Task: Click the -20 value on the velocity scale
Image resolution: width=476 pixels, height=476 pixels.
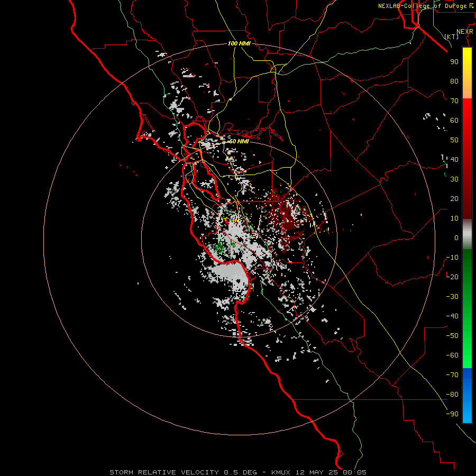Action: point(452,277)
